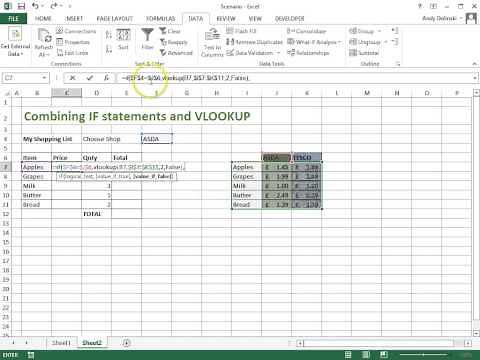
Task: Click the Edit Links option
Action: point(72,53)
